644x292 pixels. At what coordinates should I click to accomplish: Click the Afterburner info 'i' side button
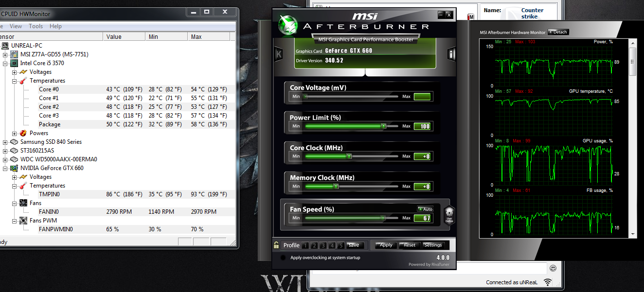451,54
